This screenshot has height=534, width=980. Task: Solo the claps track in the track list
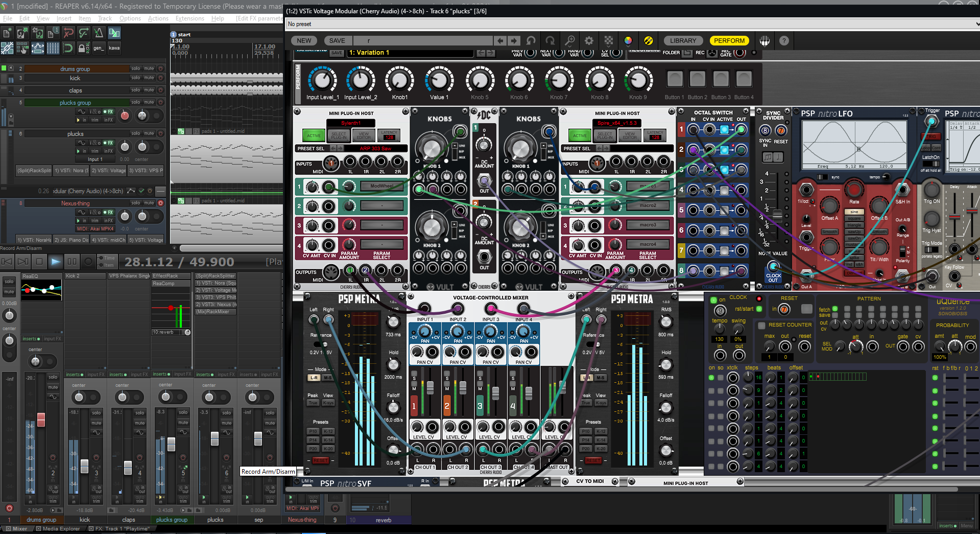point(135,90)
